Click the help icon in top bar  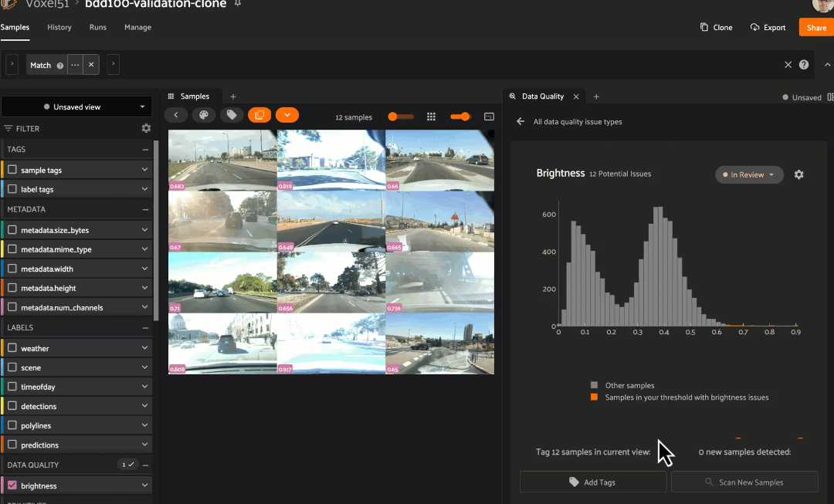tap(804, 65)
